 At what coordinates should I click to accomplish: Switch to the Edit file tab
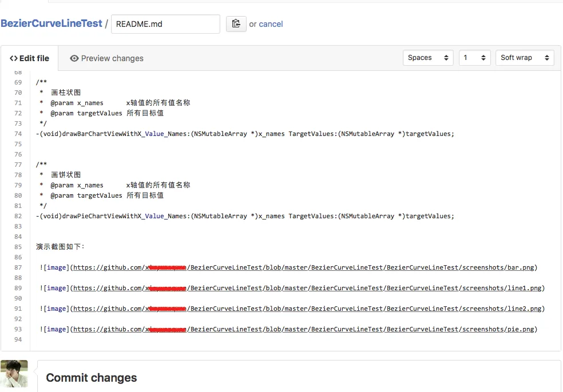point(30,58)
